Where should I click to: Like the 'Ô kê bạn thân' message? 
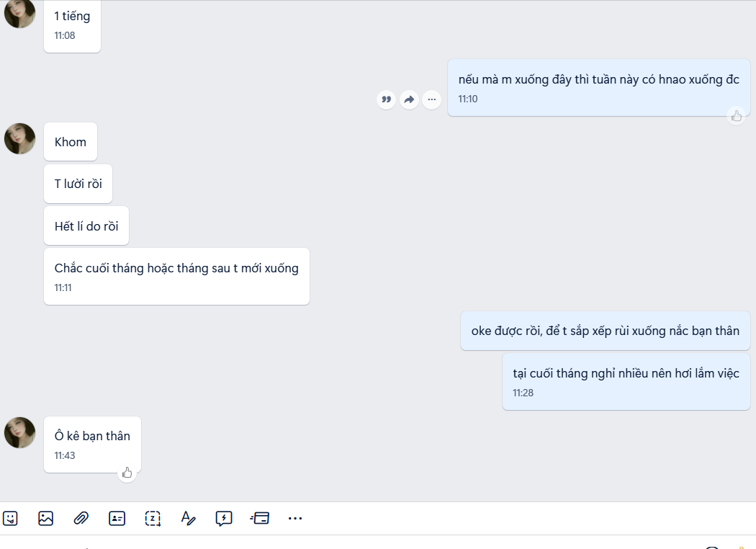tap(127, 473)
